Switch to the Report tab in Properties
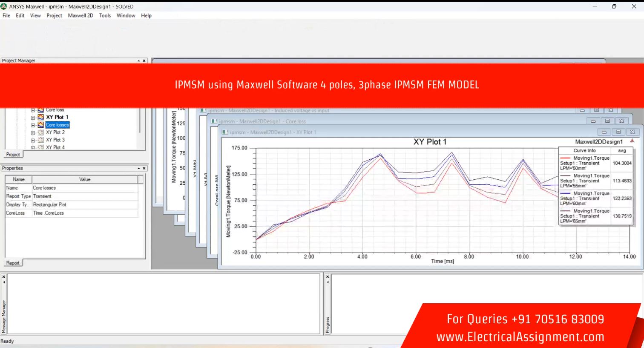 13,263
